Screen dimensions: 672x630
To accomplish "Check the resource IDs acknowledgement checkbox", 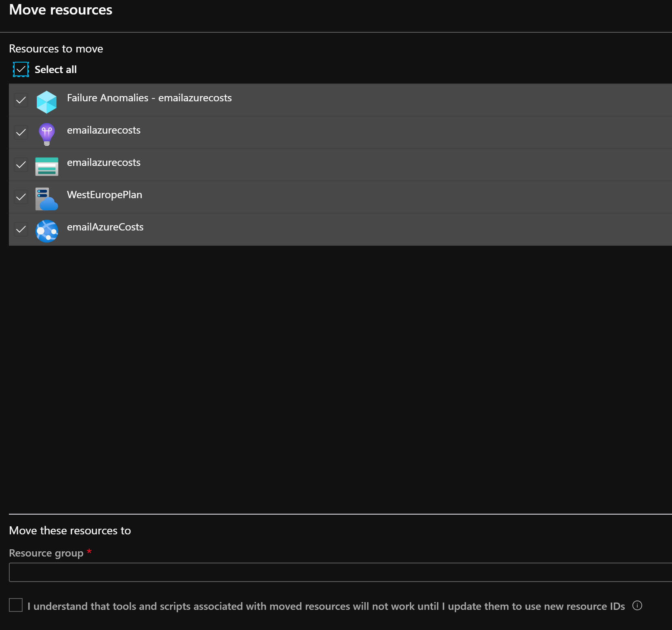I will point(16,605).
